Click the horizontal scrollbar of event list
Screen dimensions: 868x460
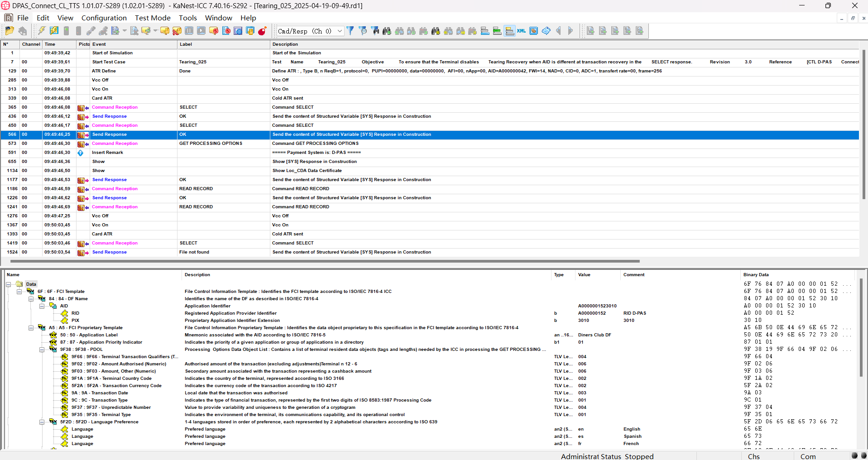325,261
